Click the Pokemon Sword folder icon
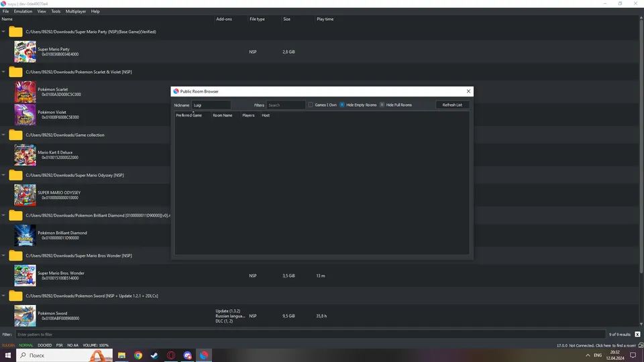 15,296
